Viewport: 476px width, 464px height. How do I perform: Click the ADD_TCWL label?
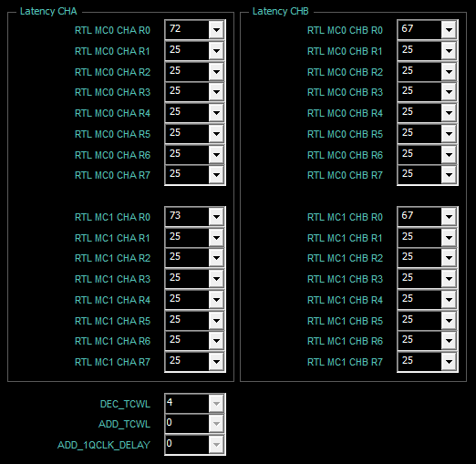click(x=124, y=424)
